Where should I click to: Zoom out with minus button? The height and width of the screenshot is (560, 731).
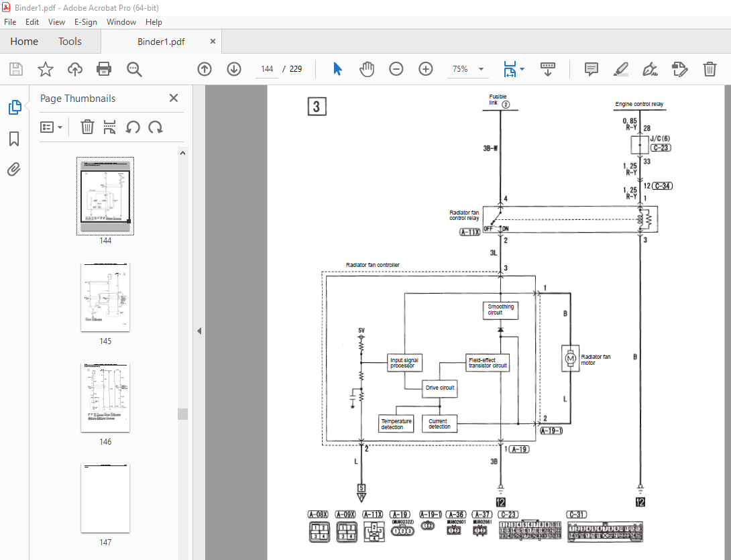[x=396, y=69]
